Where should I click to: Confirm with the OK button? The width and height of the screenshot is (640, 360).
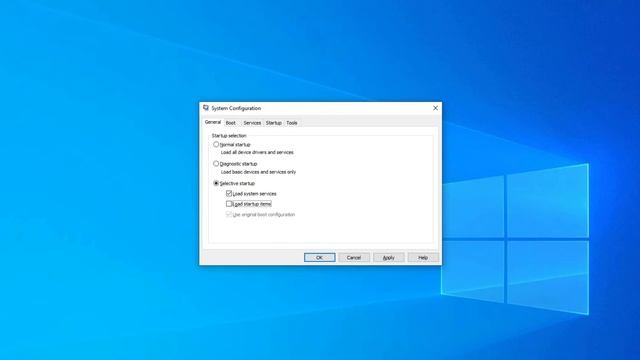320,258
